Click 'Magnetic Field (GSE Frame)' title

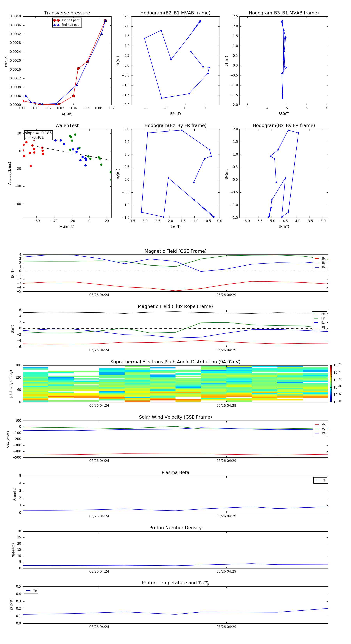click(175, 251)
